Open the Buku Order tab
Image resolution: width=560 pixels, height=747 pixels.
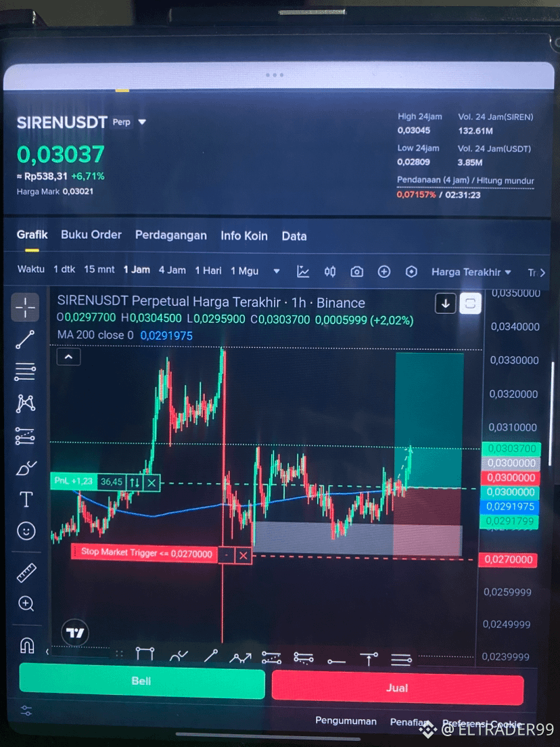(91, 235)
